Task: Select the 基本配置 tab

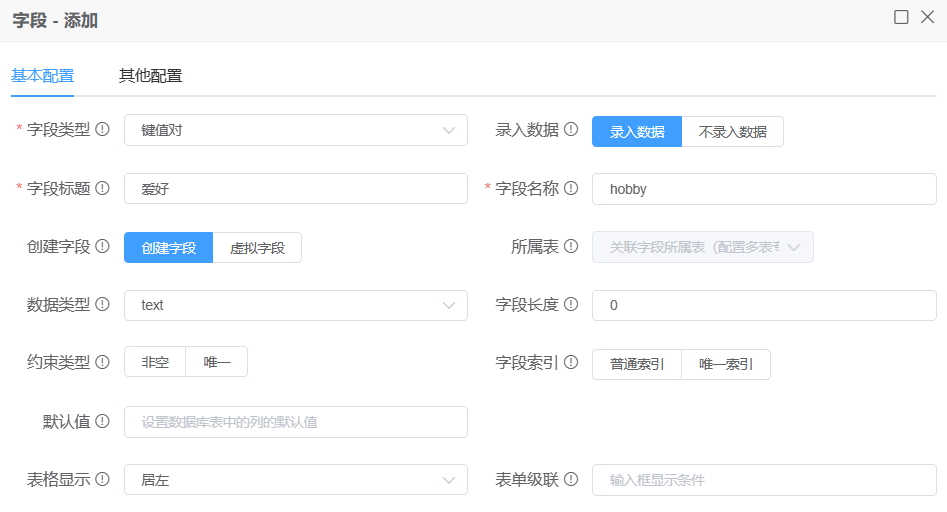Action: 42,76
